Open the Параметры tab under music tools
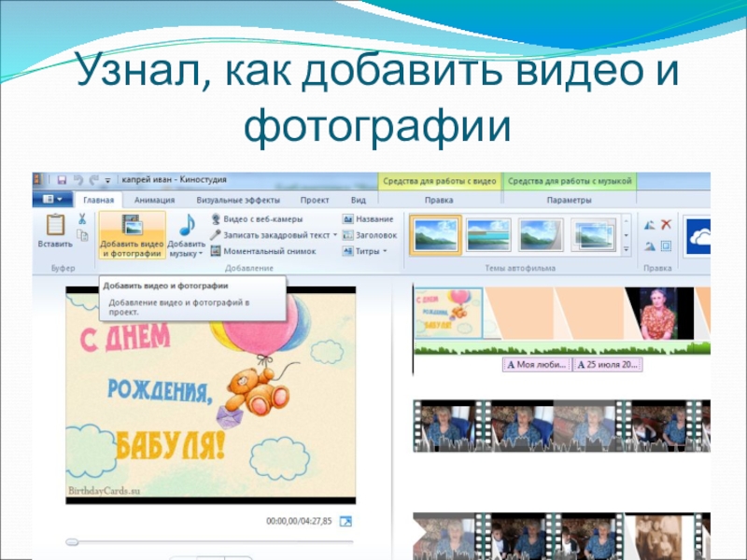This screenshot has width=747, height=560. pyautogui.click(x=570, y=200)
